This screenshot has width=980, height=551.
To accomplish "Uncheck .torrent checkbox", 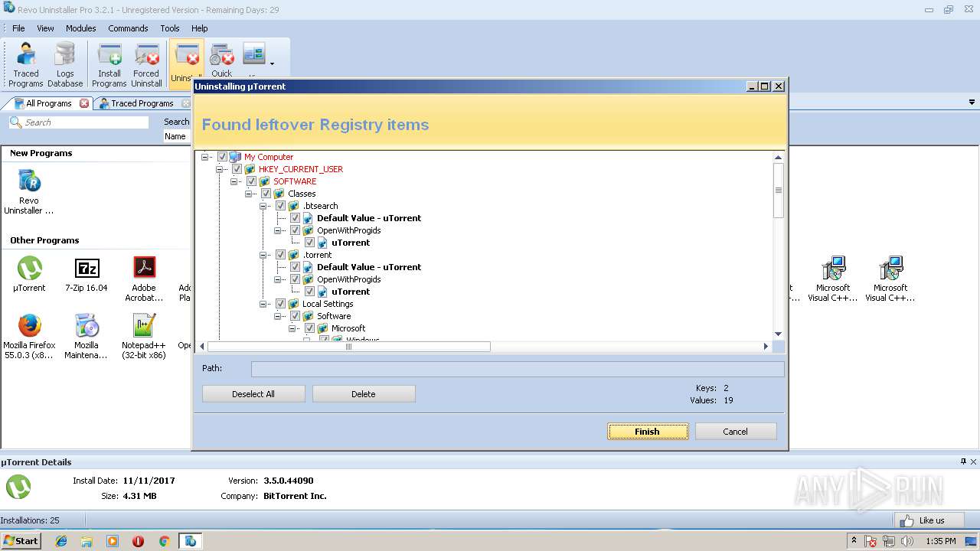I will click(x=280, y=255).
